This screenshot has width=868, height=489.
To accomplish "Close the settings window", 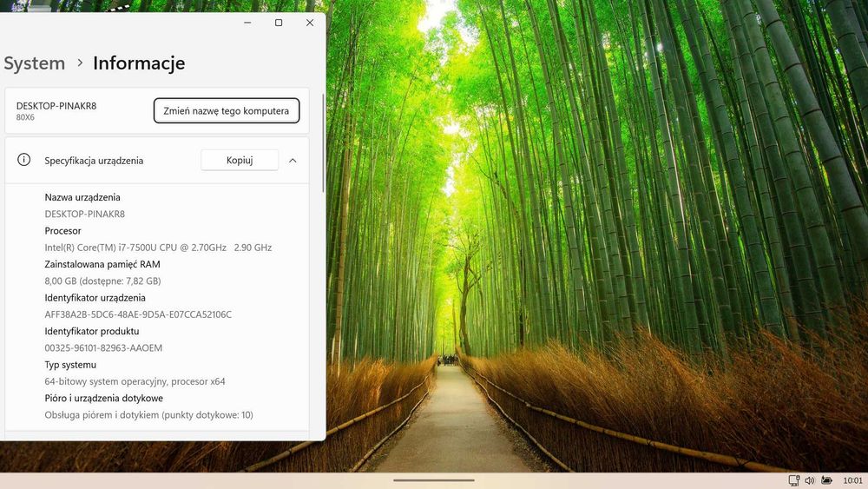I will point(310,23).
